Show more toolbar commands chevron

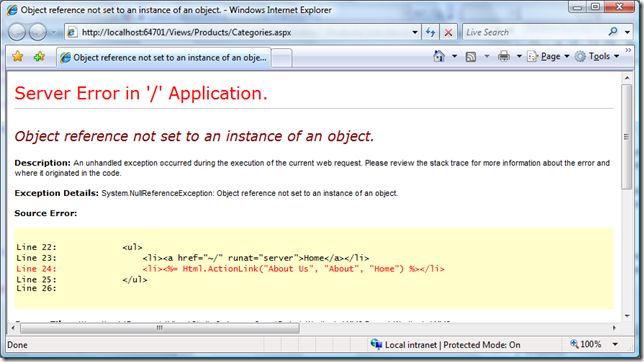pos(628,50)
